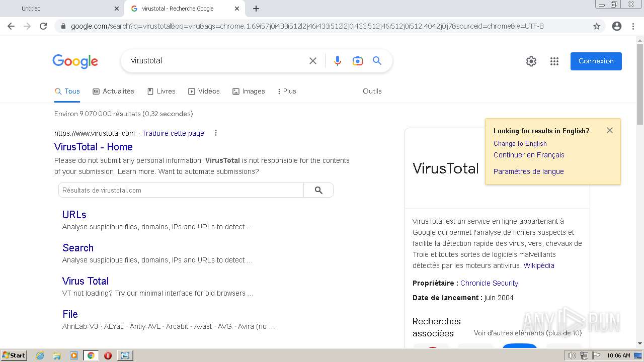Click the Chrome taskbar icon
644x362 pixels.
tap(91, 355)
